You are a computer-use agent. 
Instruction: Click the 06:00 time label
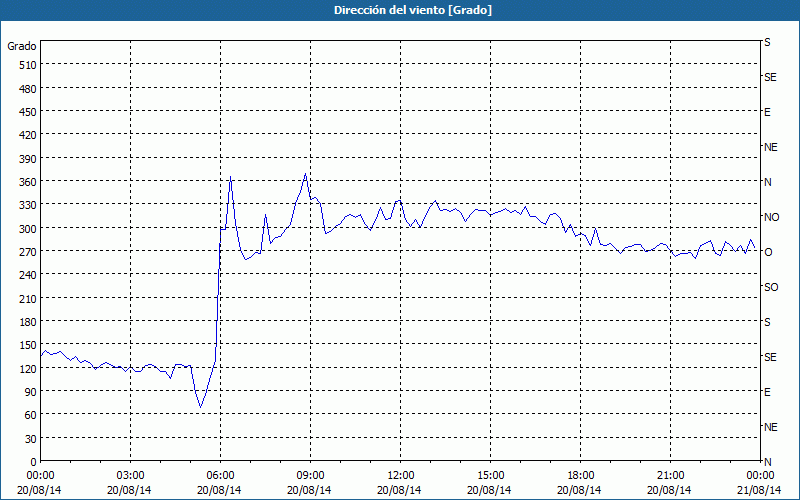pos(220,476)
